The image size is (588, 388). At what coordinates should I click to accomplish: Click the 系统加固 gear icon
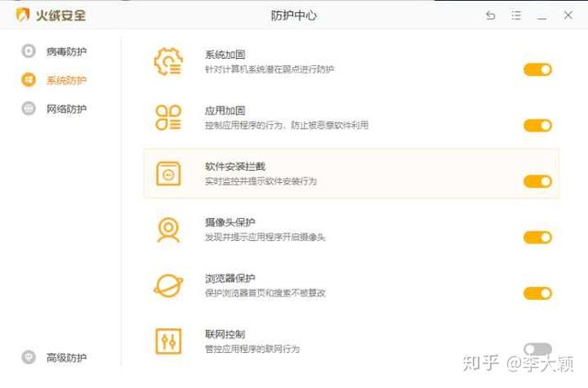168,62
